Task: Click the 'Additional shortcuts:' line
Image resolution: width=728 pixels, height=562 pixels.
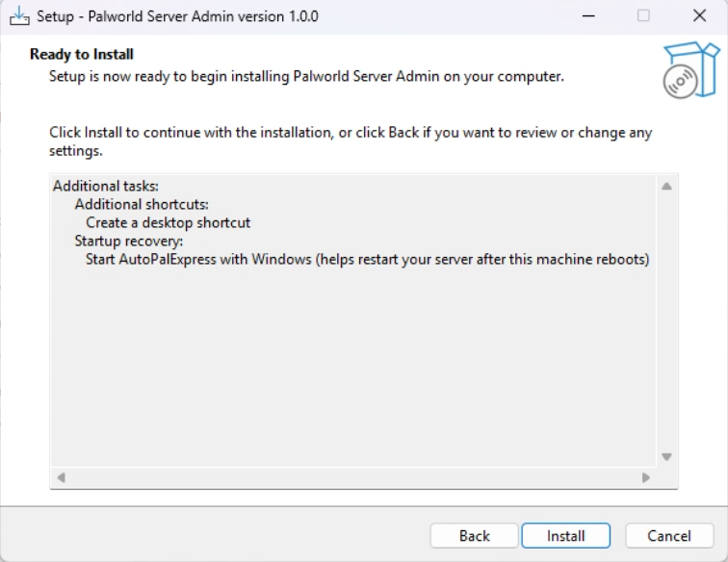Action: [142, 204]
